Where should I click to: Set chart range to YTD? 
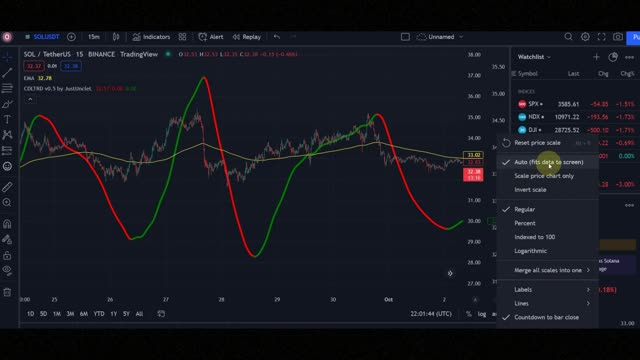[x=99, y=314]
